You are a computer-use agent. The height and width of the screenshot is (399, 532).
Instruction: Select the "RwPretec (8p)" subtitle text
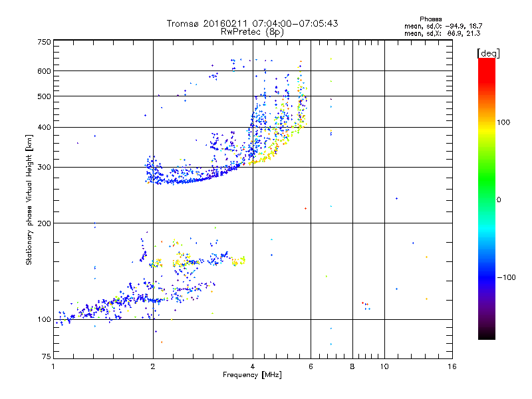click(252, 32)
